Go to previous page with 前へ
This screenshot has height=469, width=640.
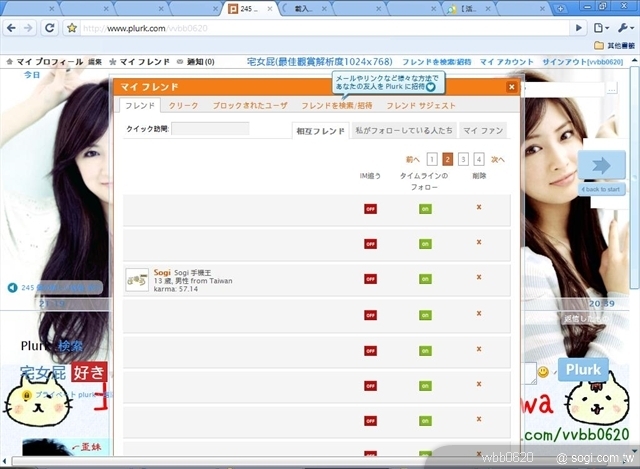[x=413, y=160]
